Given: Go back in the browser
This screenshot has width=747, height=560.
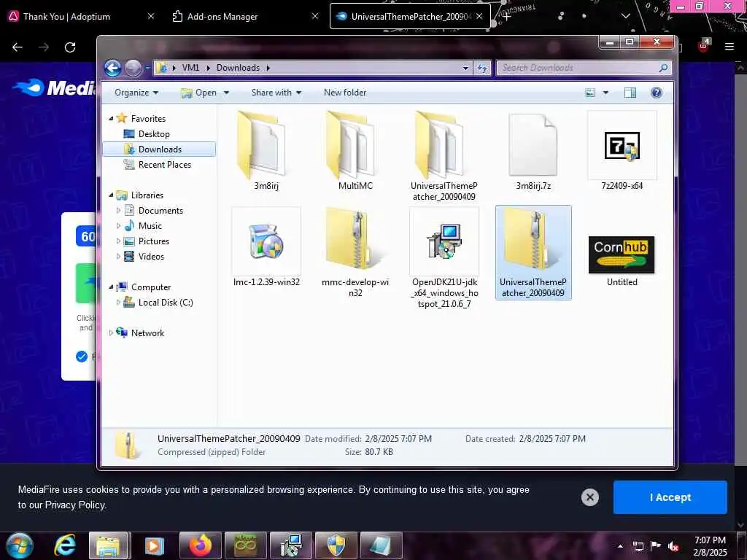Looking at the screenshot, I should tap(18, 47).
